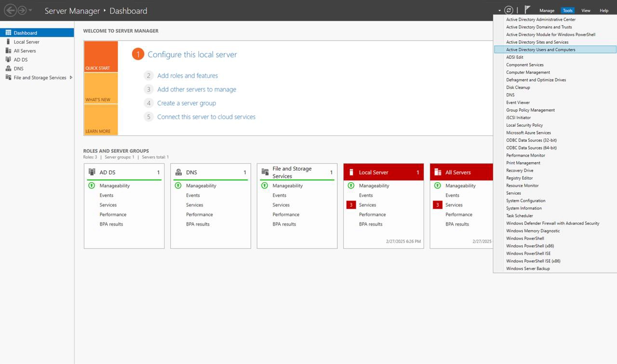Open BPA results in the DNS tile
This screenshot has width=617, height=364.
pyautogui.click(x=198, y=224)
